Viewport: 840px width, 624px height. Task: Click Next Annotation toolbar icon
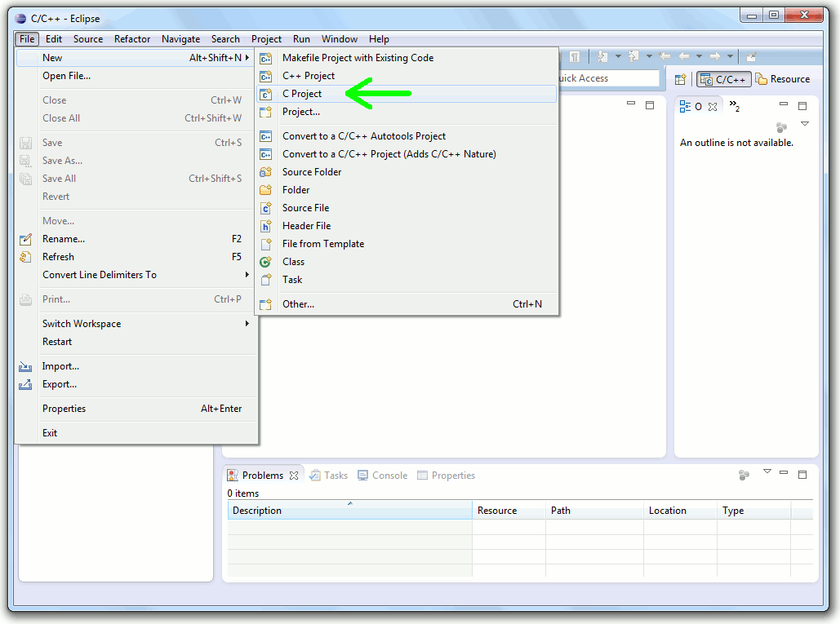point(602,56)
